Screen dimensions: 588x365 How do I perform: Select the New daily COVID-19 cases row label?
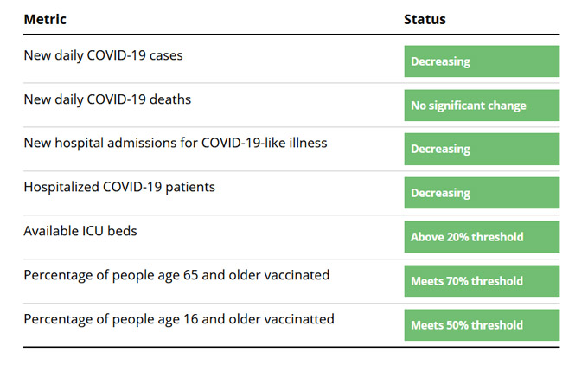click(103, 55)
